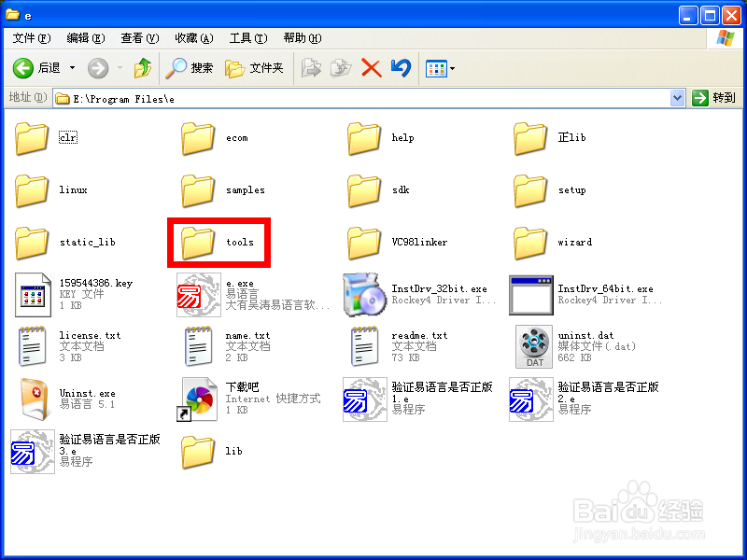Select the wizard folder
Screen dimensions: 747x560
pos(553,243)
